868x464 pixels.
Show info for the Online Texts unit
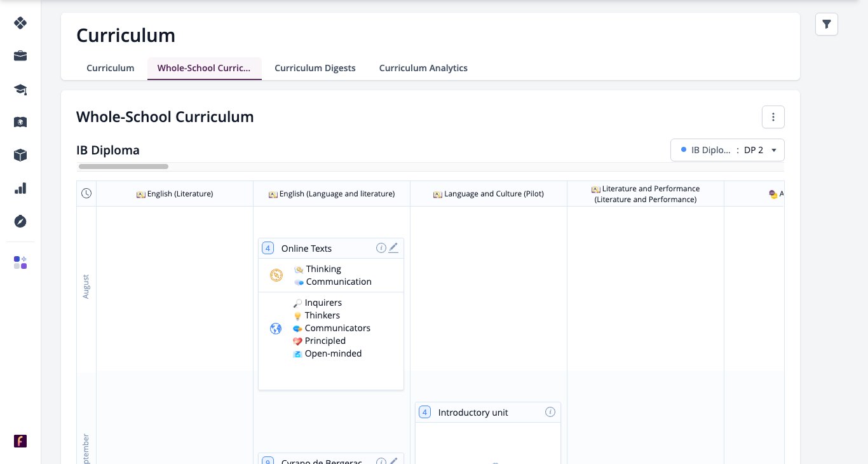click(381, 248)
